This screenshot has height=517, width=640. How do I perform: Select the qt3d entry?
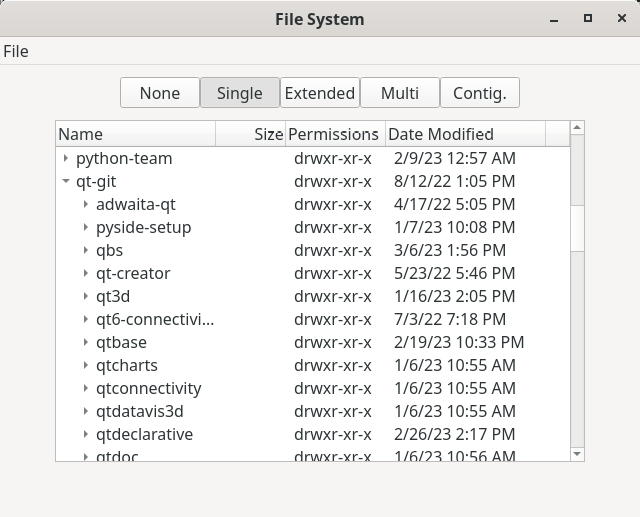tap(113, 296)
